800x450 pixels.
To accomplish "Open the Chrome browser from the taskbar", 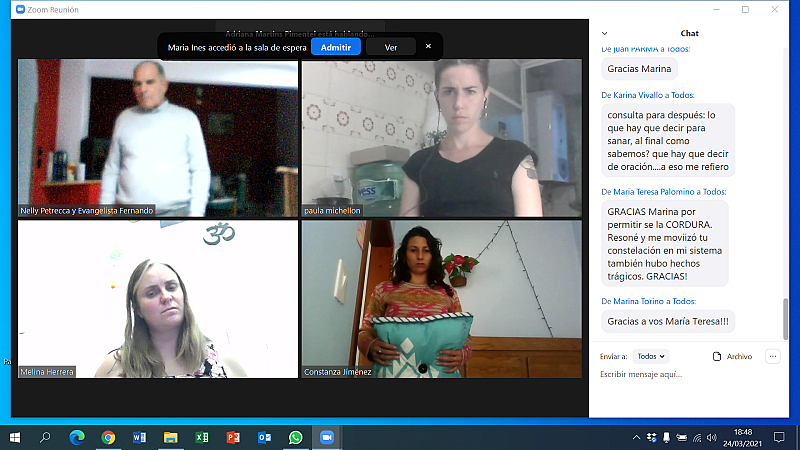I will 108,437.
